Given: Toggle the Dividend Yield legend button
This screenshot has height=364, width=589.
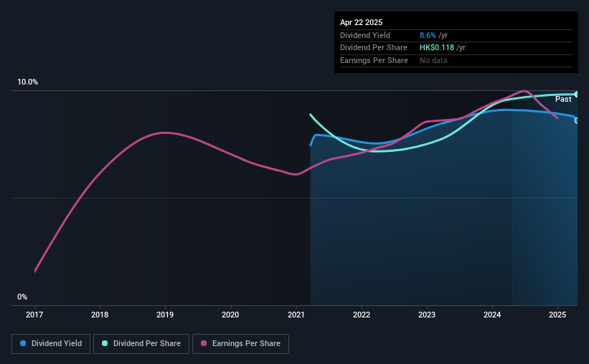Looking at the screenshot, I should tap(51, 344).
